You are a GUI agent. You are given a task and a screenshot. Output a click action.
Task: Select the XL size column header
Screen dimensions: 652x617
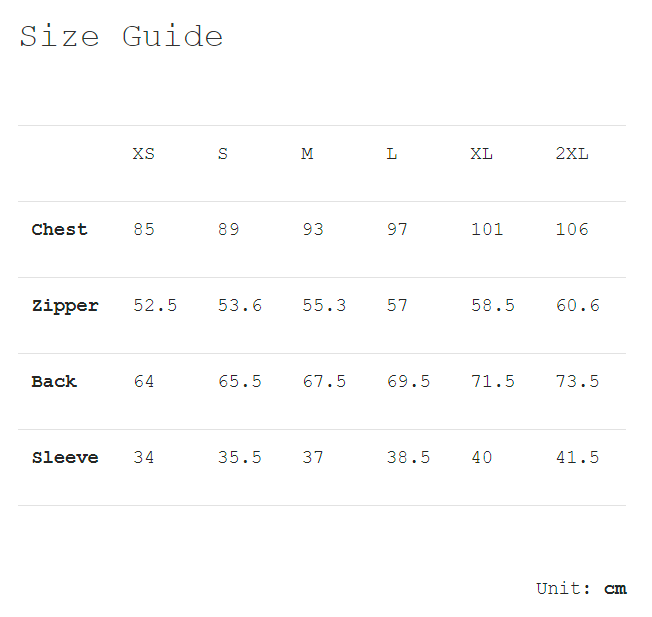[x=482, y=154]
